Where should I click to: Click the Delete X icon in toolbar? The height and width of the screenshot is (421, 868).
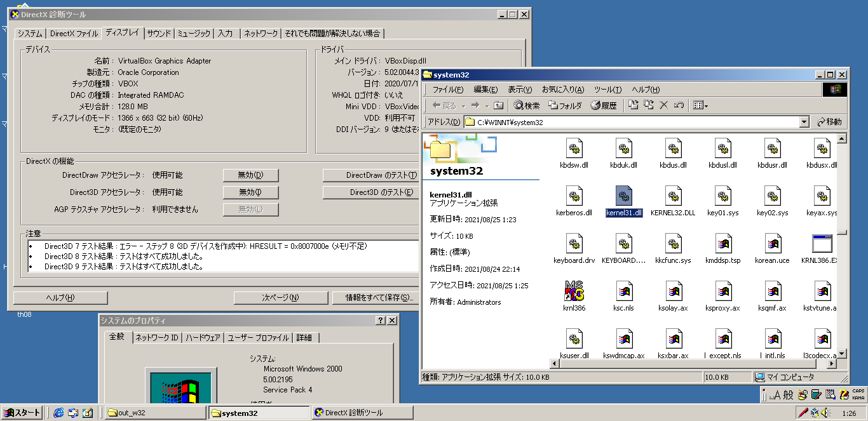click(x=664, y=105)
